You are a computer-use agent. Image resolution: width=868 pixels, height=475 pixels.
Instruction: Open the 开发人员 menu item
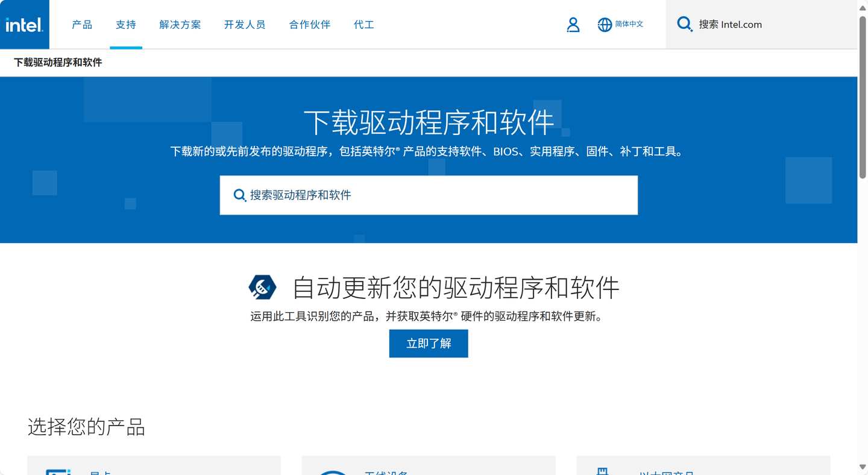point(245,25)
